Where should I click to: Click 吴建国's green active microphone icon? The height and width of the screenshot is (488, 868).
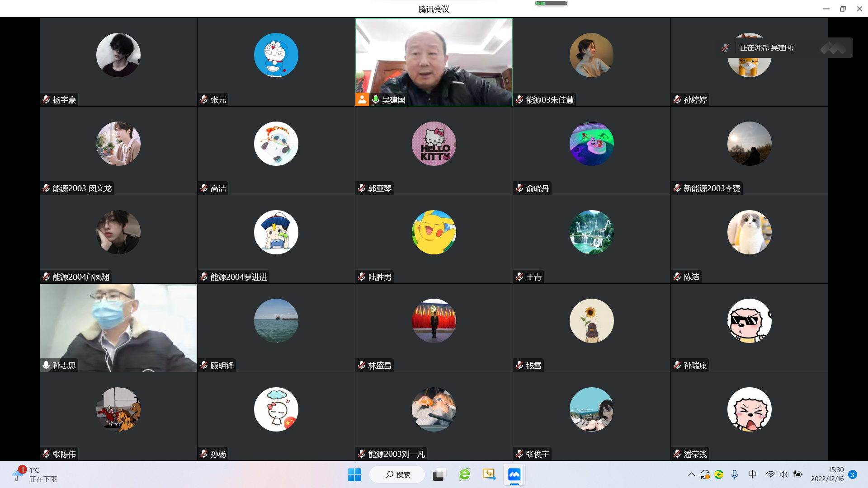(375, 99)
